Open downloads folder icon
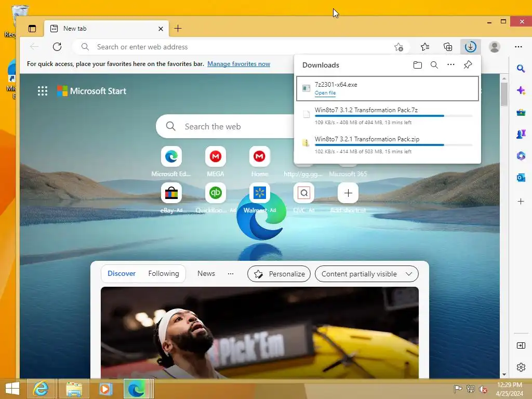 418,65
